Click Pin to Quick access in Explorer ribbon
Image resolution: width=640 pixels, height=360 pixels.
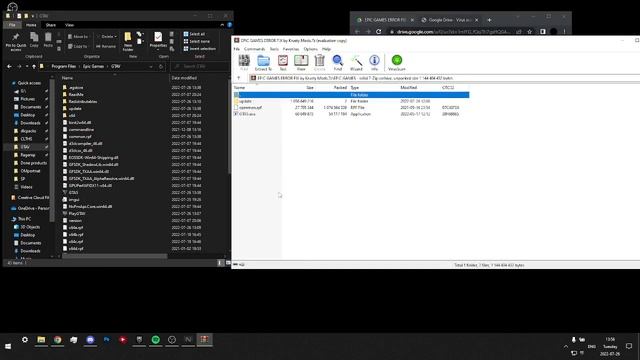point(16,42)
